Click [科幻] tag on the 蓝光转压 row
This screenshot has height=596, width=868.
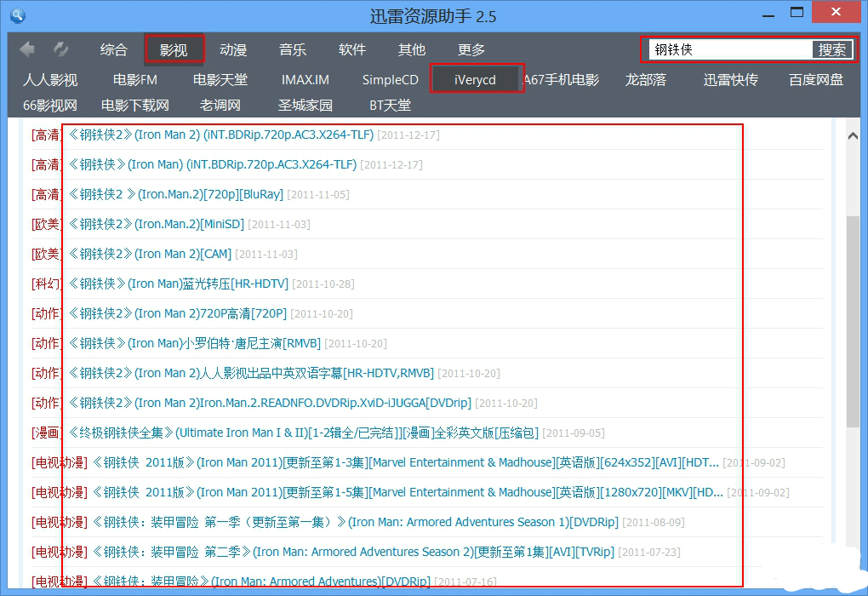click(x=47, y=284)
